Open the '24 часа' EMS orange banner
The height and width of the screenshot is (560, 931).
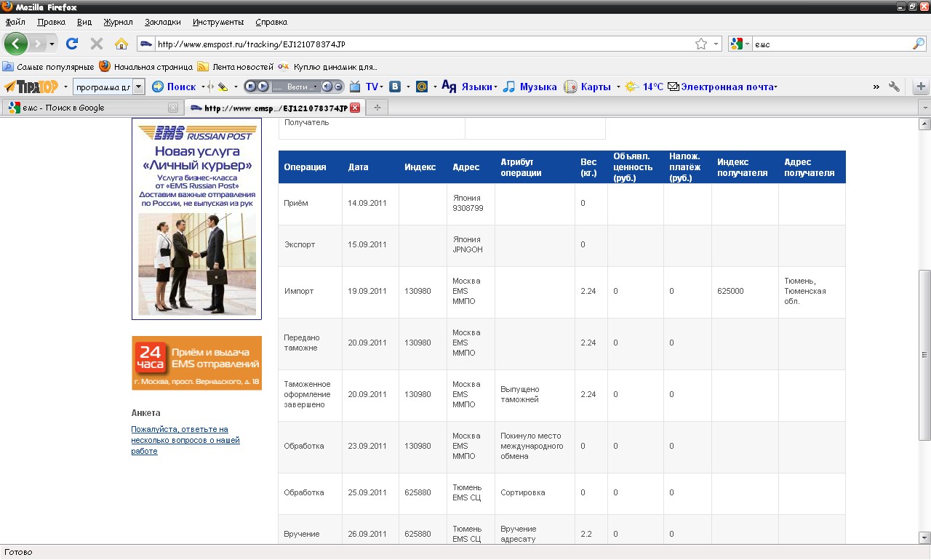coord(196,363)
